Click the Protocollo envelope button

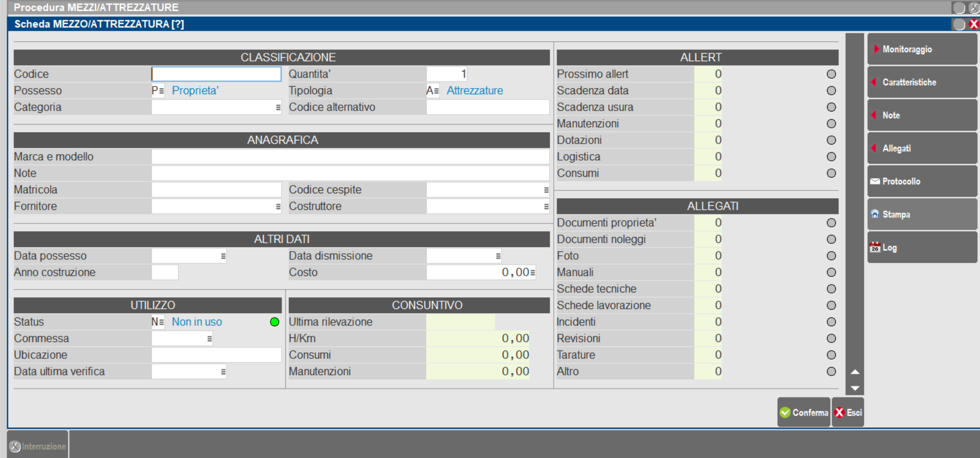click(922, 182)
